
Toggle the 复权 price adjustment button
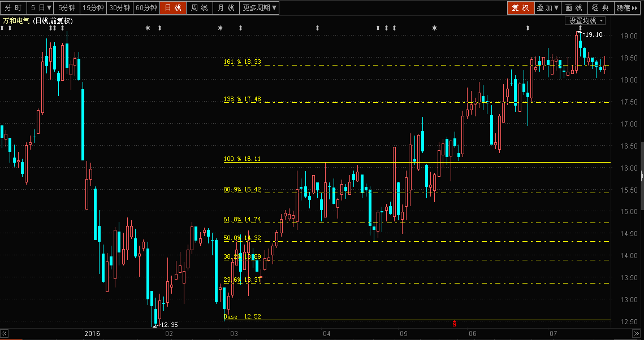pyautogui.click(x=520, y=8)
